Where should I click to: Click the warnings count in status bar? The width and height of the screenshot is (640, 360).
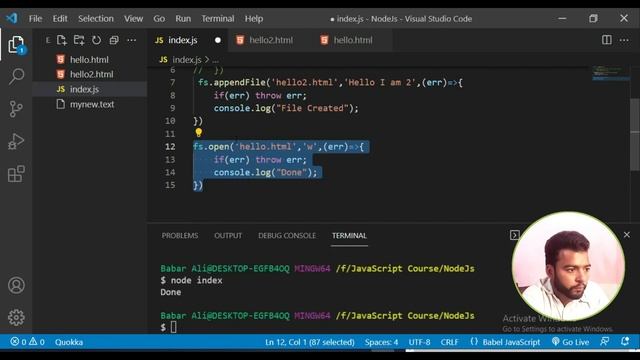(37, 342)
